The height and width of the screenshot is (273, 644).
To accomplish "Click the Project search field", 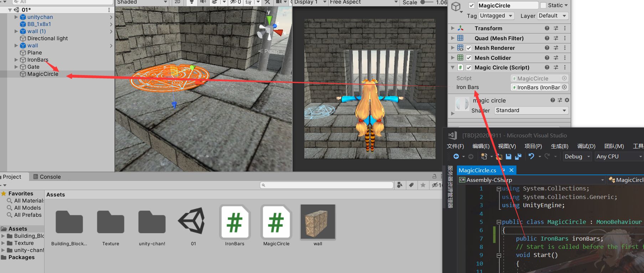I will (326, 185).
